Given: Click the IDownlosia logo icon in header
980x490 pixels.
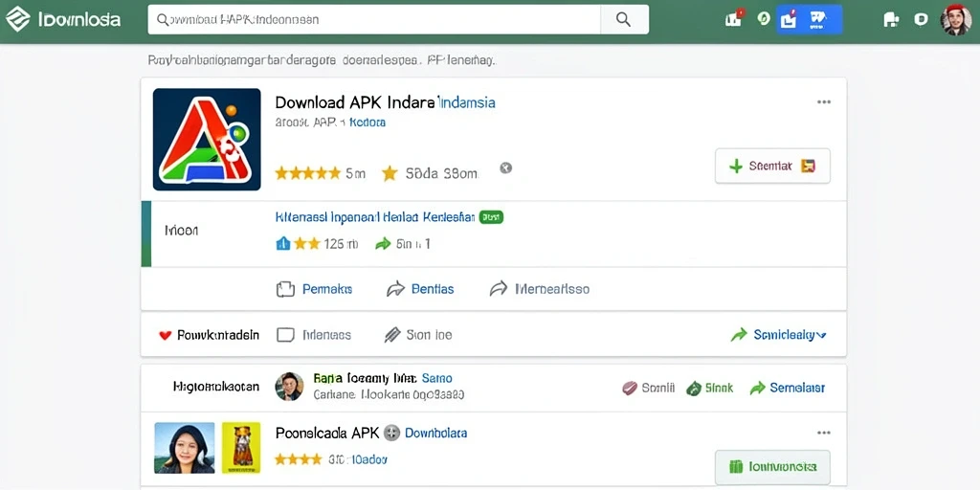Looking at the screenshot, I should [x=17, y=19].
